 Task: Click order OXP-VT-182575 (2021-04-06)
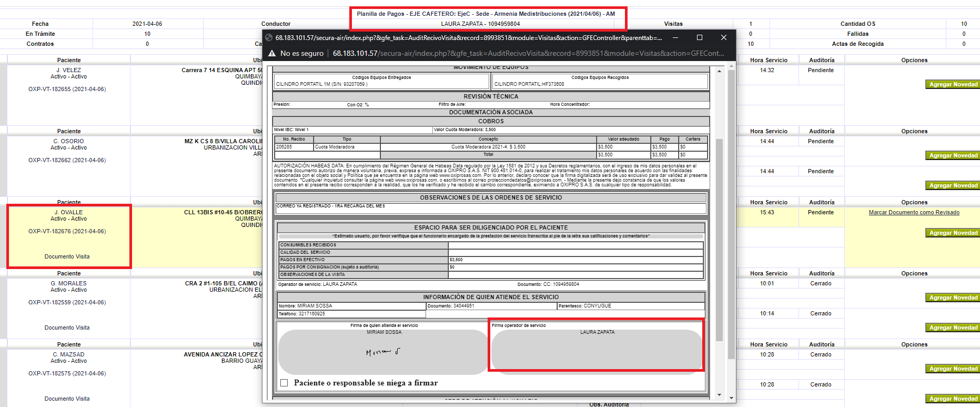coord(67,374)
